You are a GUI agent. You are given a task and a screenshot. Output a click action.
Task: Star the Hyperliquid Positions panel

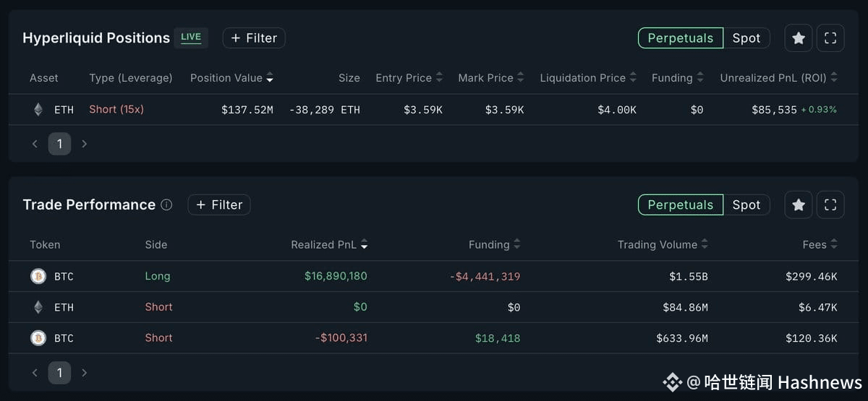pos(799,38)
